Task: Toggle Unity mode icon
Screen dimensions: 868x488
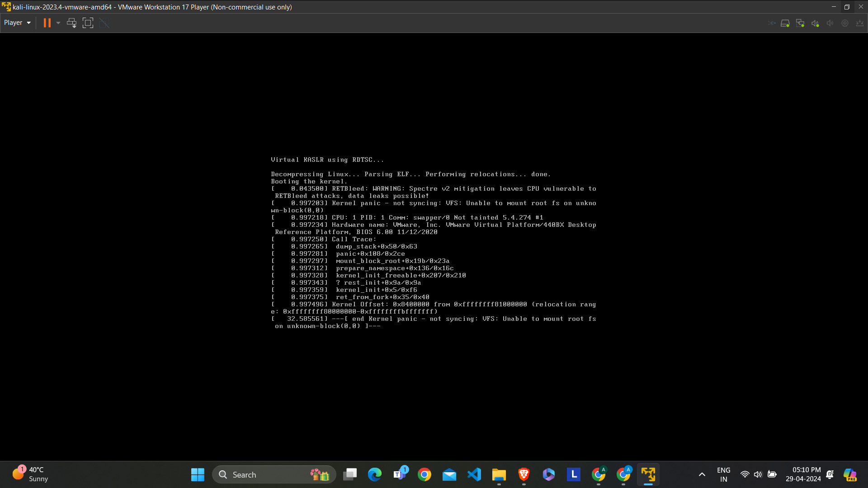Action: [x=104, y=23]
